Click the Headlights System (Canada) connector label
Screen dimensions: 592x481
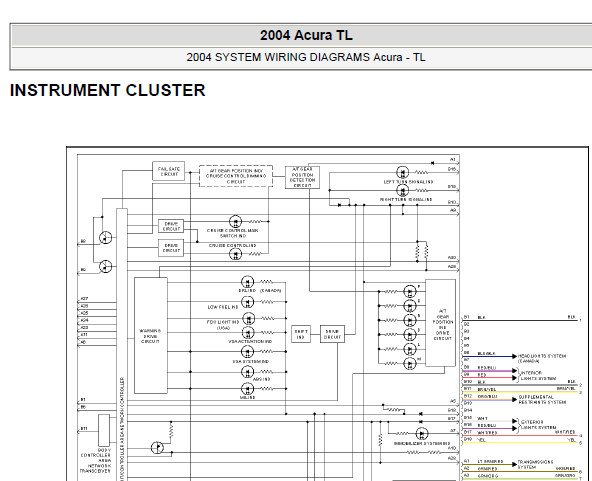pos(542,358)
